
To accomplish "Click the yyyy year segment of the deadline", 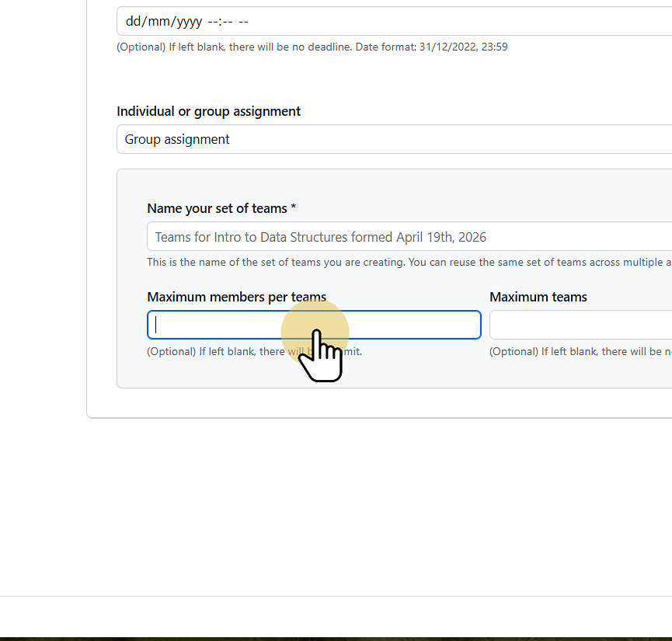I will tap(186, 21).
